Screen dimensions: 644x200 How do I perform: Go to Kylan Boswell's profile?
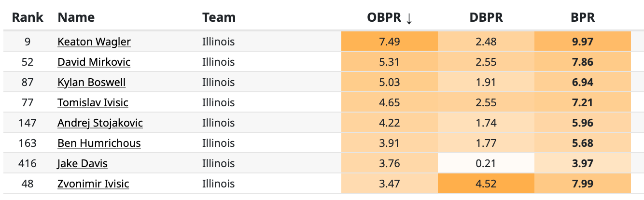pyautogui.click(x=91, y=83)
